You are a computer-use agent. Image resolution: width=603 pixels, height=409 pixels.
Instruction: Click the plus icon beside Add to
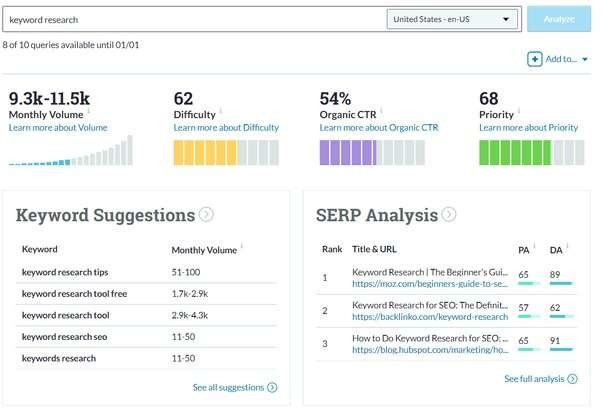[535, 59]
